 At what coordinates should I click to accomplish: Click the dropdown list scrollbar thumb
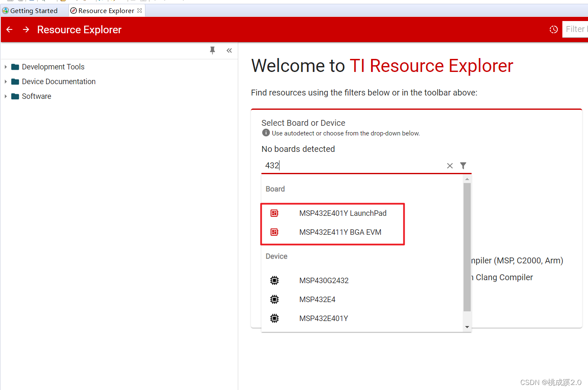tap(467, 247)
